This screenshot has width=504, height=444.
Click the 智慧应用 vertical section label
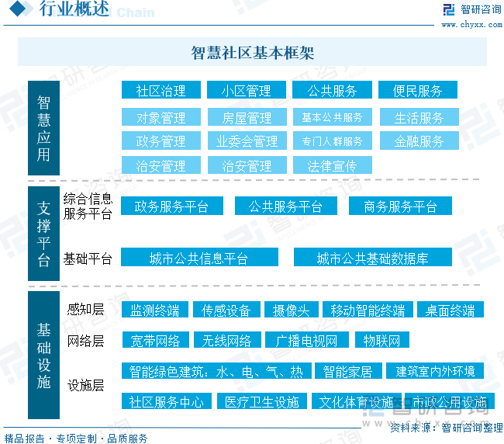(43, 128)
